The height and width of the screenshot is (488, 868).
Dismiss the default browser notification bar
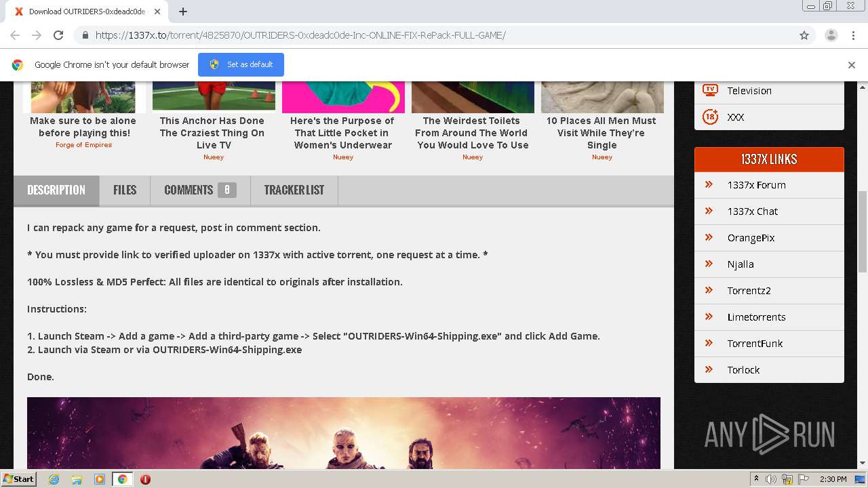[x=852, y=65]
